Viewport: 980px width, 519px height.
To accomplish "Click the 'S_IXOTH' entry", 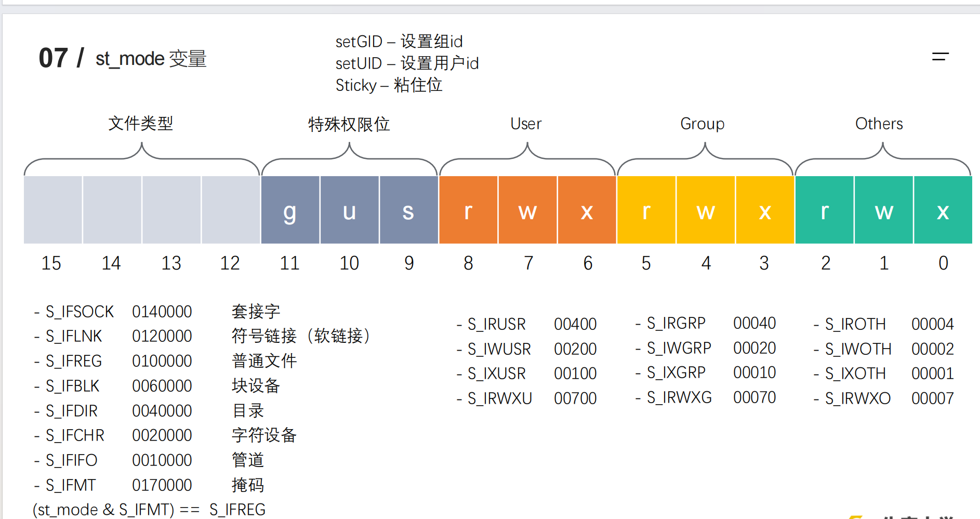I will [x=855, y=374].
